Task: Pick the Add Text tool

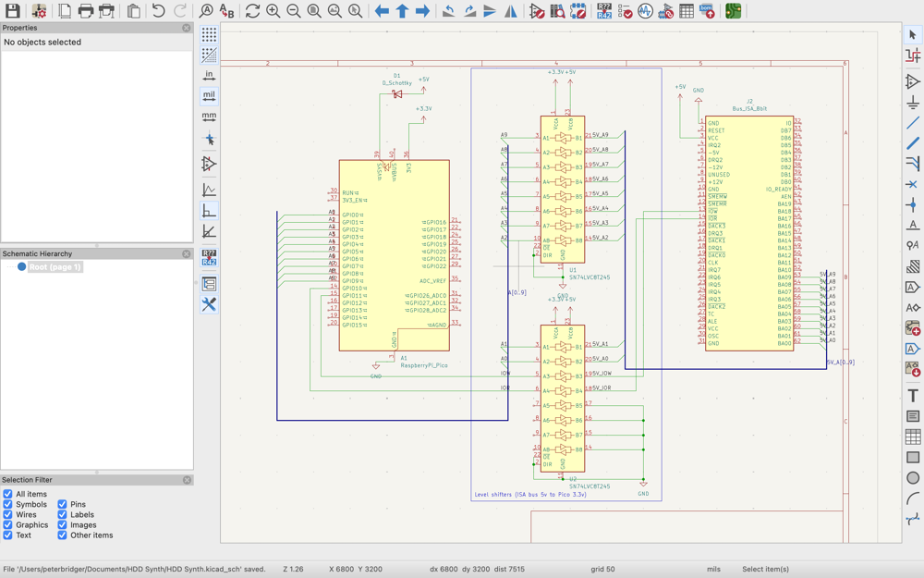Action: tap(913, 395)
